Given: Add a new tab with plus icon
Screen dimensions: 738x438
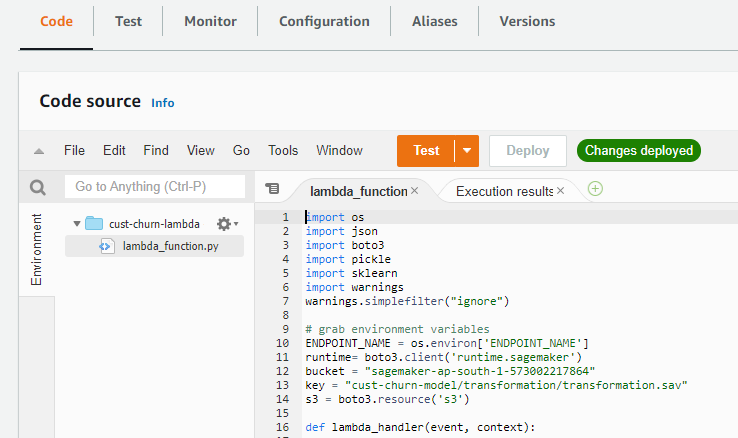Looking at the screenshot, I should 595,188.
